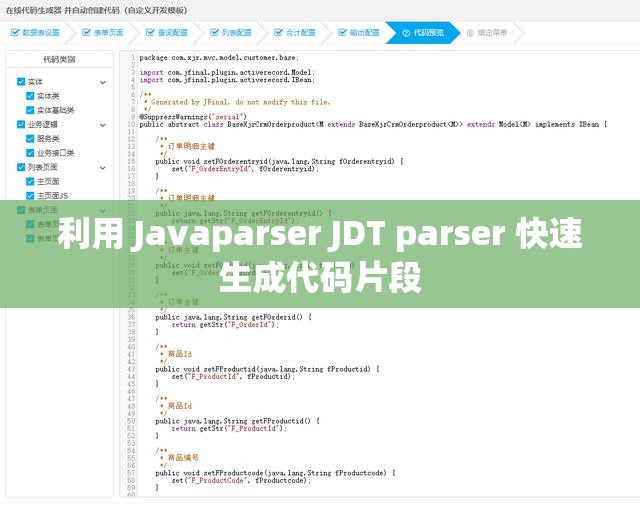
Task: Open the 合计配置 step
Action: click(295, 33)
